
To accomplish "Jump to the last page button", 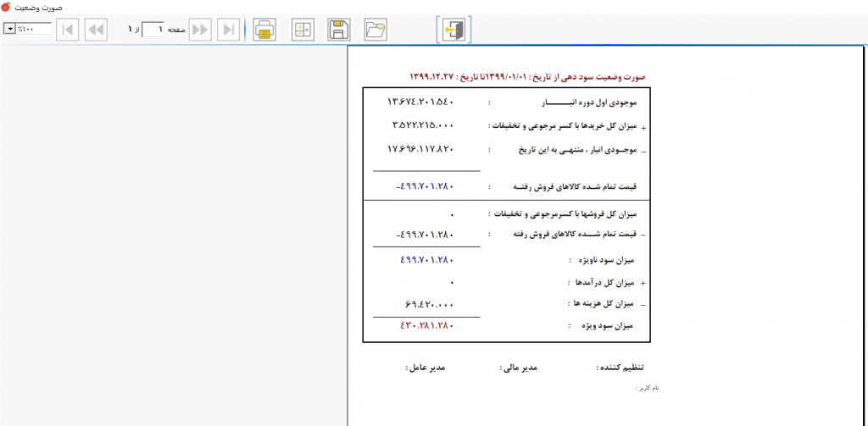I will point(228,30).
